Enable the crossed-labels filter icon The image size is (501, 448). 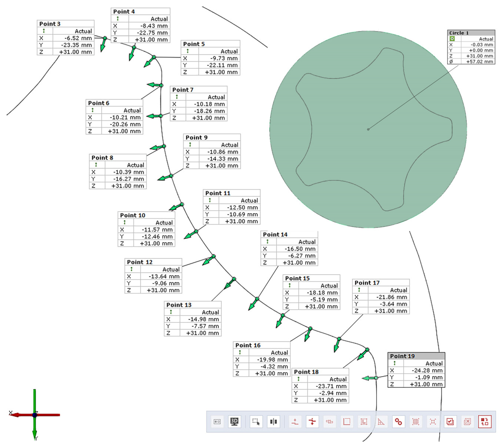click(468, 421)
